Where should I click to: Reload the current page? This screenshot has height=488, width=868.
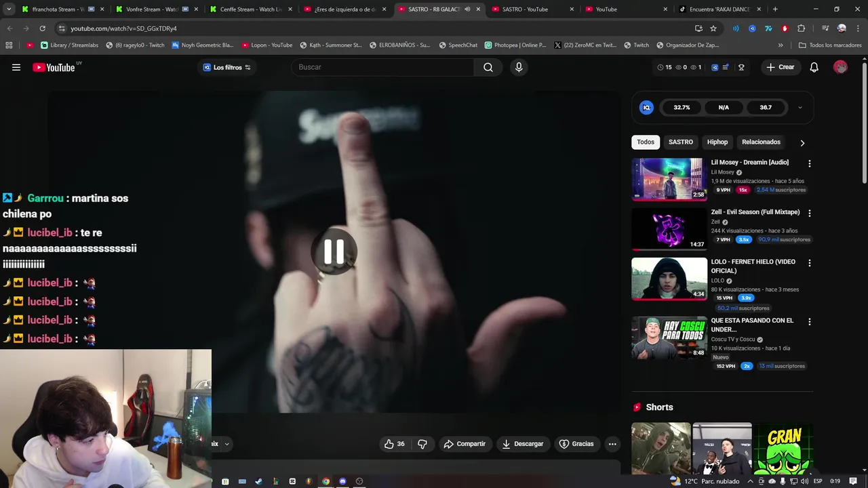point(42,28)
